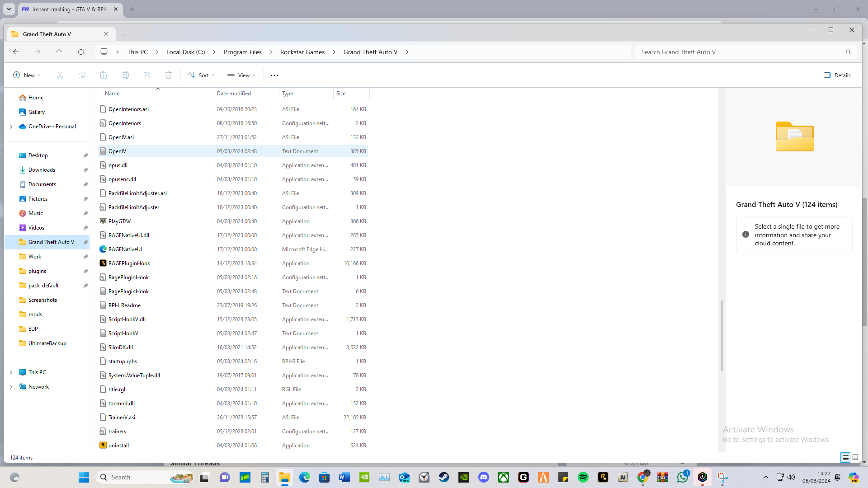This screenshot has height=488, width=868.
Task: Click the Refresh icon in navigation bar
Action: (x=81, y=52)
